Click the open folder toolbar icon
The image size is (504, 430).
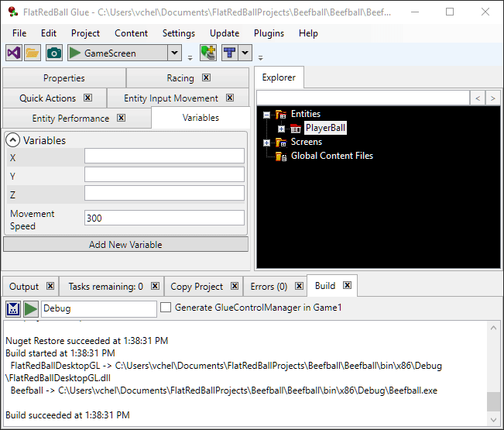click(x=33, y=53)
